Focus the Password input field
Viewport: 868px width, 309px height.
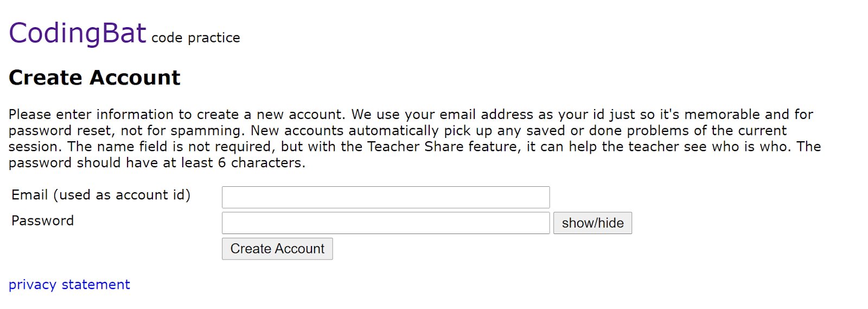click(385, 223)
